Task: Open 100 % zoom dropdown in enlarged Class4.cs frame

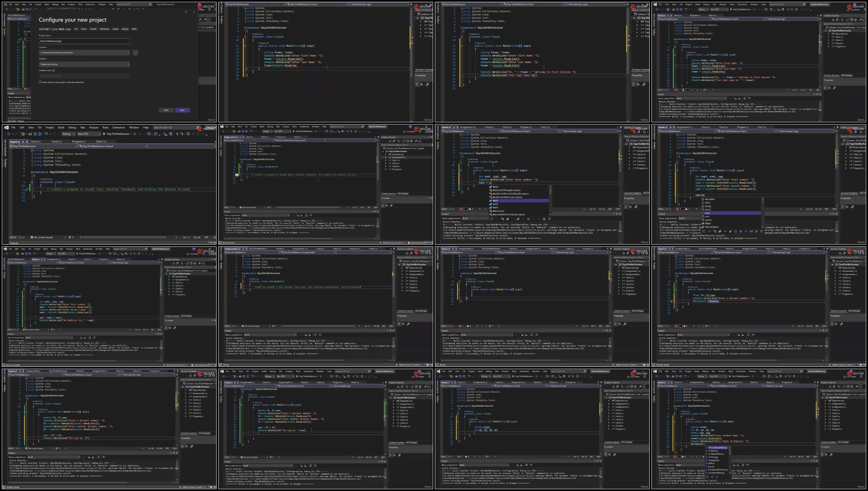Action: click(x=15, y=237)
